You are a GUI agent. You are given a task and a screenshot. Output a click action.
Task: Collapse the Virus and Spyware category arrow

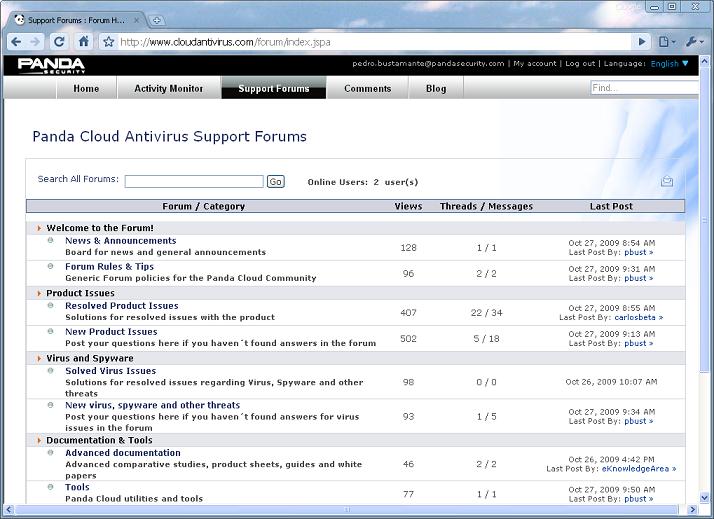[x=39, y=358]
